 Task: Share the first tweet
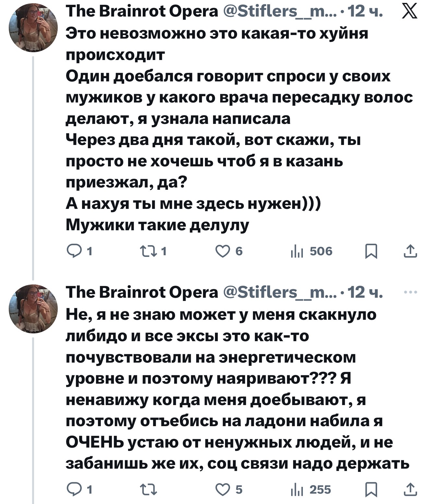410,251
